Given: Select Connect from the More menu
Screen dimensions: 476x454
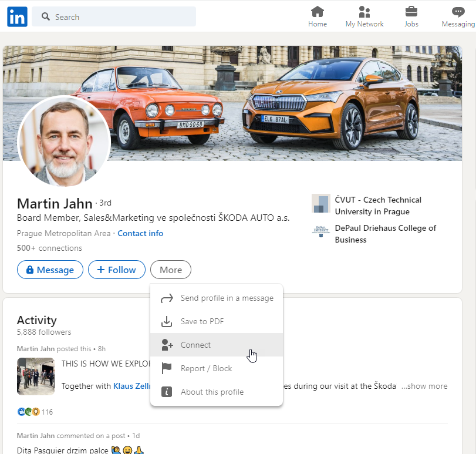Looking at the screenshot, I should [x=195, y=345].
